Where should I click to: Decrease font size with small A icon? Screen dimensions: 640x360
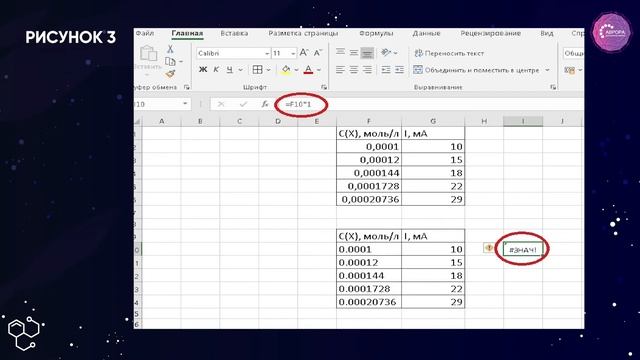tap(318, 53)
